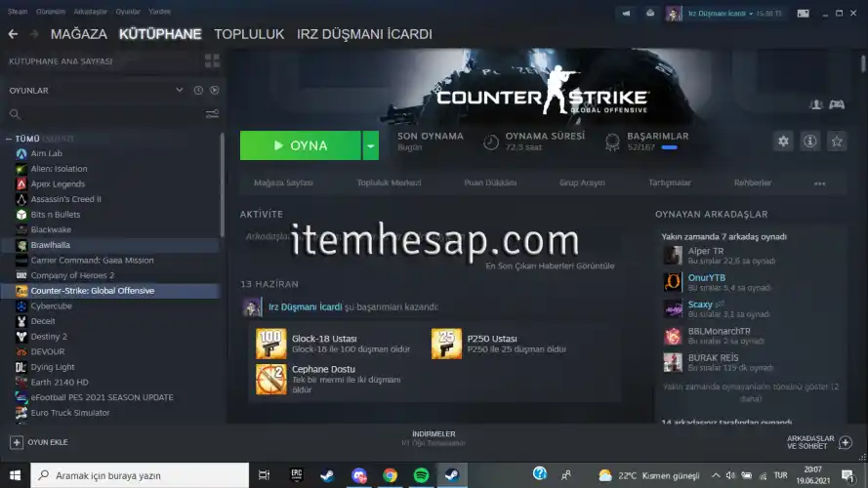The image size is (868, 488).
Task: Open the inbox envelope icon
Action: tap(648, 14)
